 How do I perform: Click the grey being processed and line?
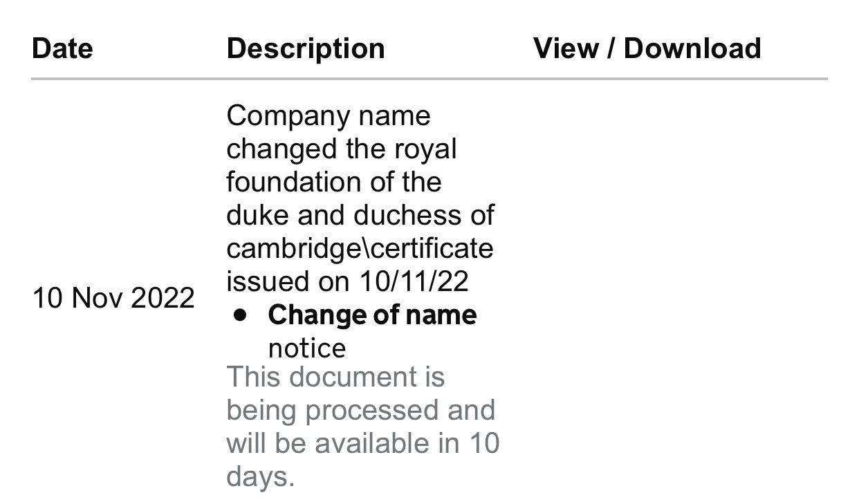[x=360, y=411]
